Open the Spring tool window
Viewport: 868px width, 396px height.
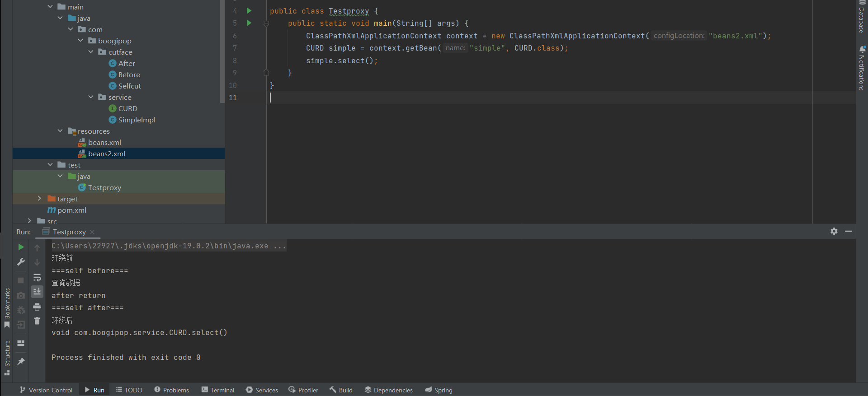tap(439, 390)
